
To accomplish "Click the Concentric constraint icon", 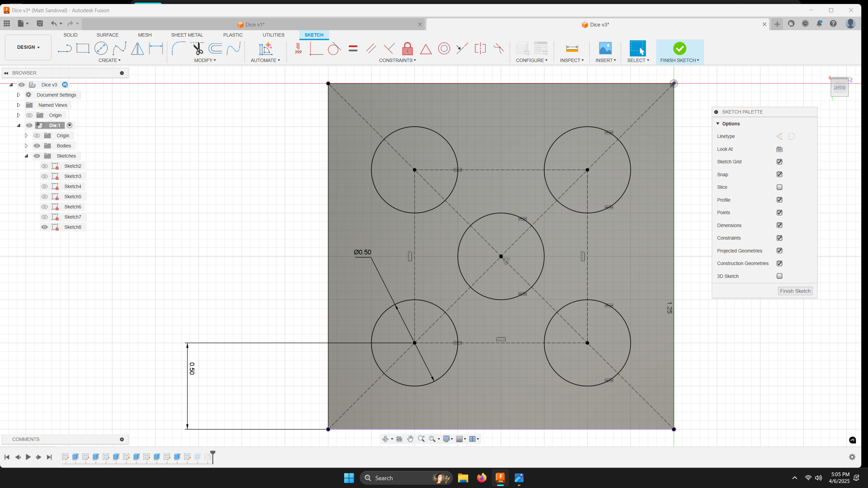I will [x=444, y=48].
